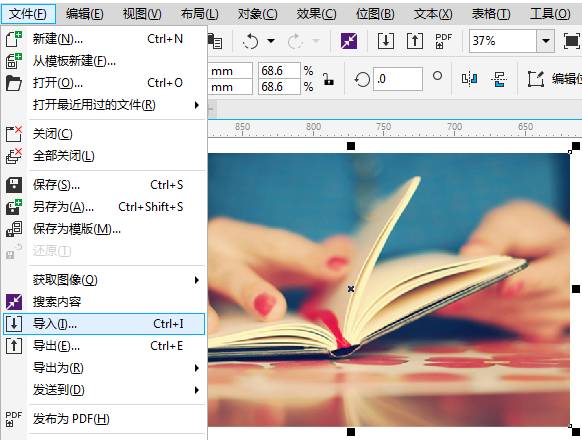Open the zoom level dropdown arrow

click(x=546, y=41)
